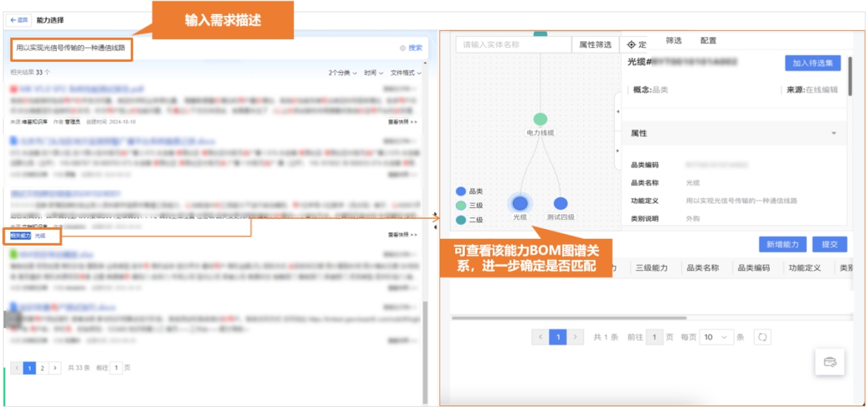Toggle 三级 legend item in graph
Viewport: 868px width, 411px height.
461,205
